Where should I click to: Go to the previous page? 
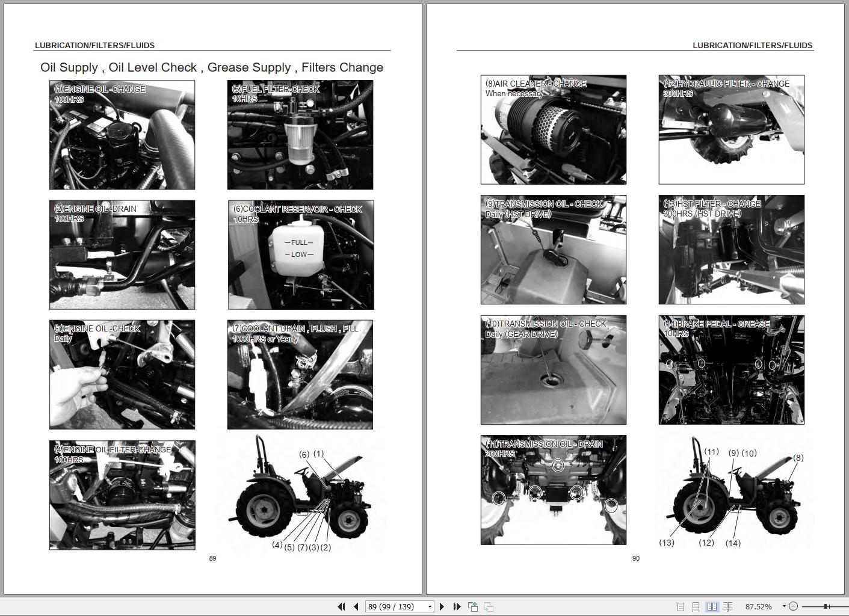(x=356, y=606)
